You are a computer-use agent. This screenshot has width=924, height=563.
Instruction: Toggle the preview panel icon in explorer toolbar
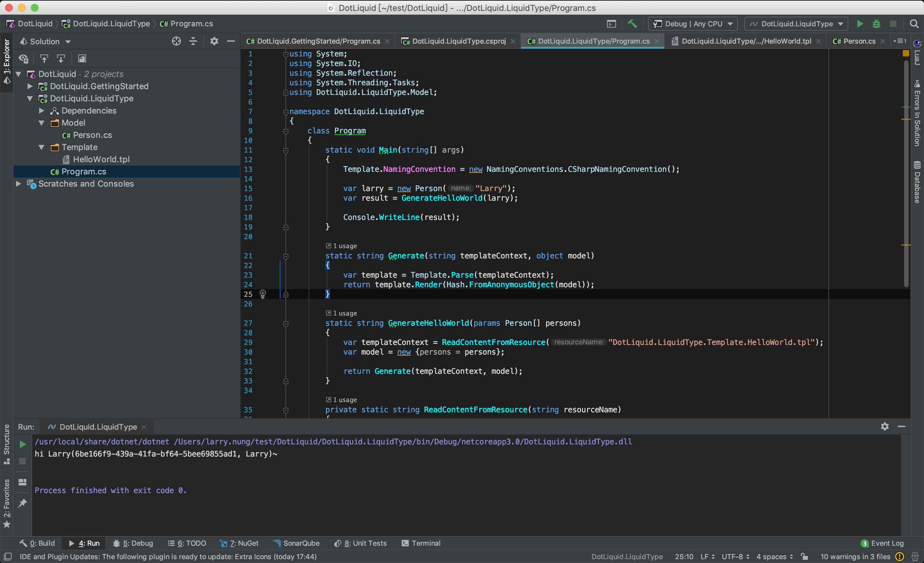pyautogui.click(x=82, y=58)
